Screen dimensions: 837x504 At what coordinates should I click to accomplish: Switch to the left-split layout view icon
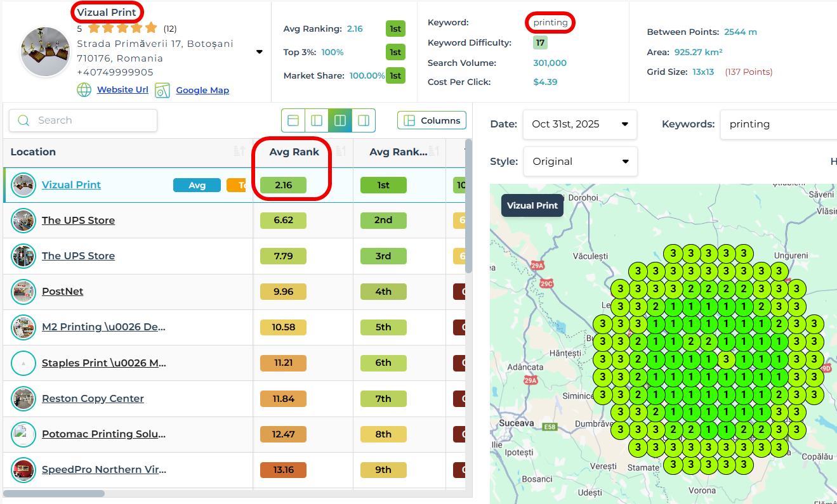(x=316, y=119)
